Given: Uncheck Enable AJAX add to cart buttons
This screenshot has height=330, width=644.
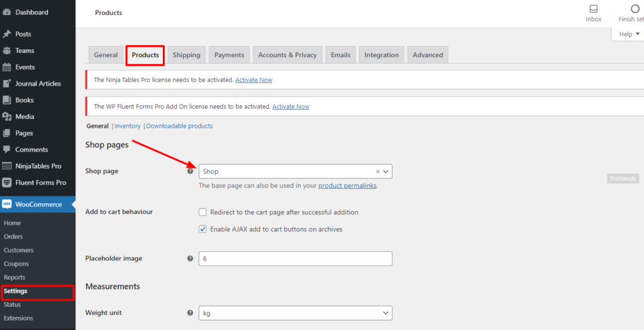Looking at the screenshot, I should (x=203, y=229).
